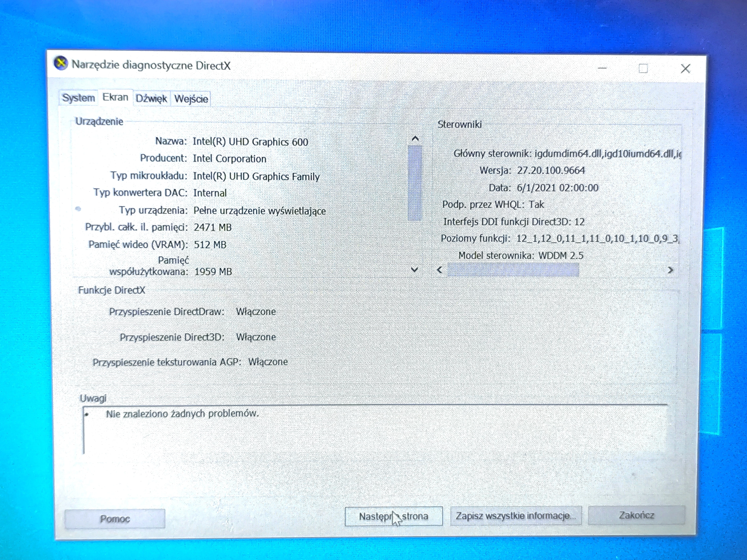This screenshot has width=747, height=560.
Task: Click the 1959 MB shared memory value
Action: tap(213, 272)
